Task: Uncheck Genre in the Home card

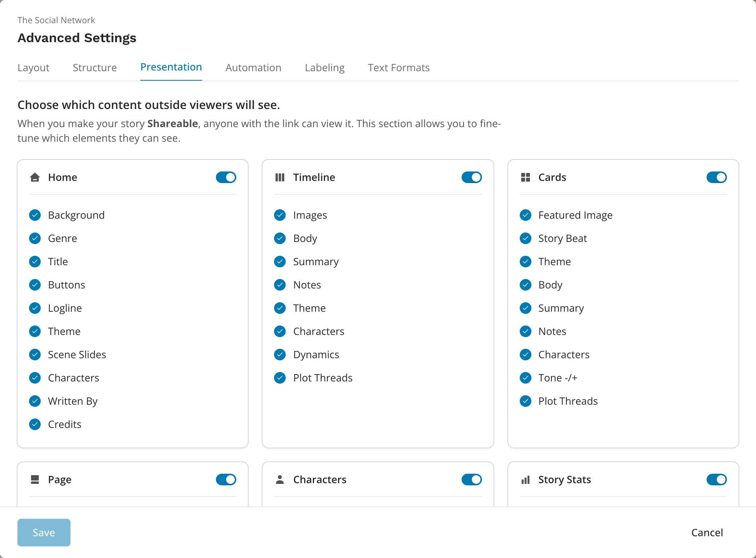Action: (x=35, y=238)
